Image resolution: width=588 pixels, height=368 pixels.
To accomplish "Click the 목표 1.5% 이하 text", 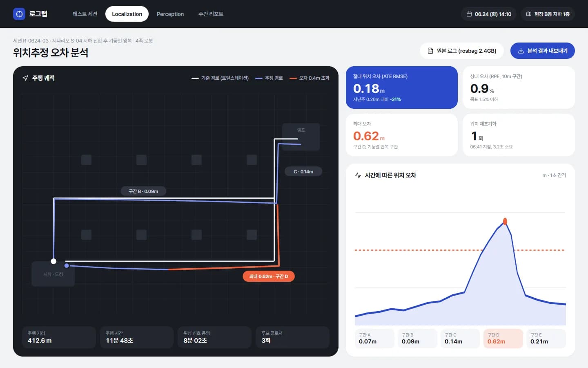I will pyautogui.click(x=484, y=99).
